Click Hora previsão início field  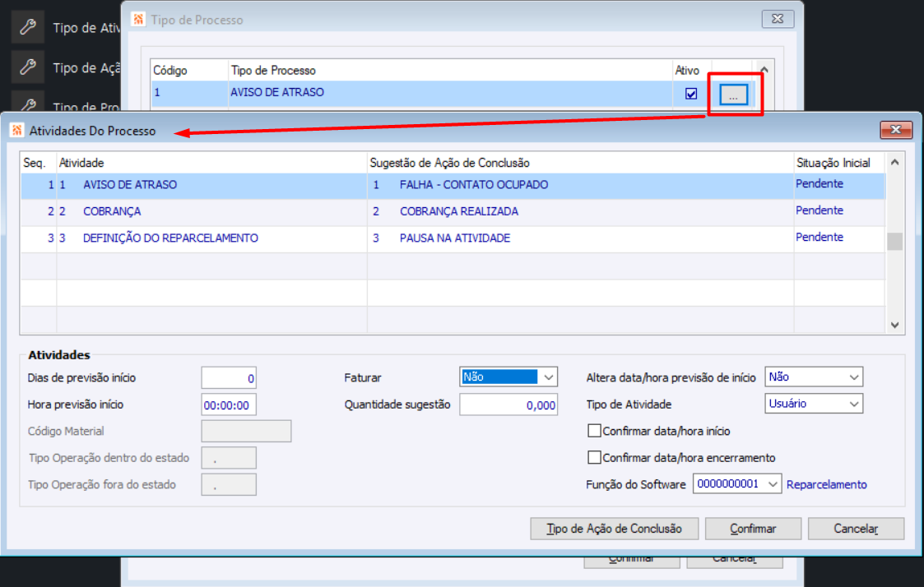229,404
